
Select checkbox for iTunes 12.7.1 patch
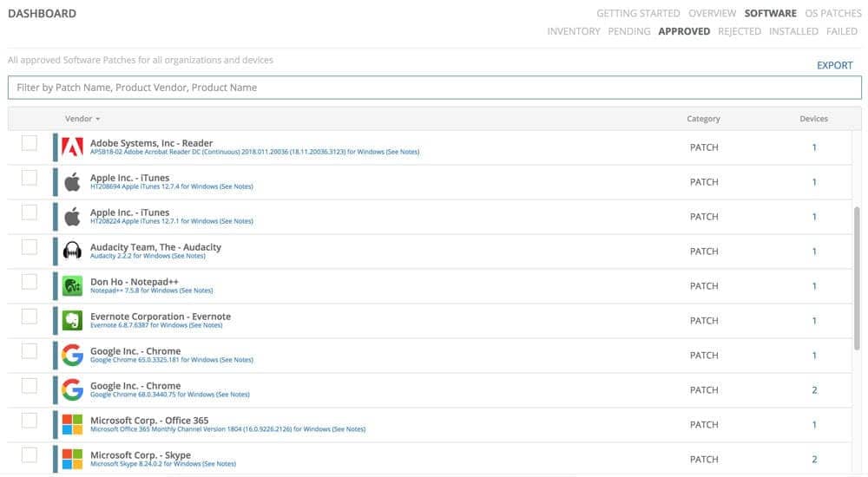pyautogui.click(x=30, y=212)
